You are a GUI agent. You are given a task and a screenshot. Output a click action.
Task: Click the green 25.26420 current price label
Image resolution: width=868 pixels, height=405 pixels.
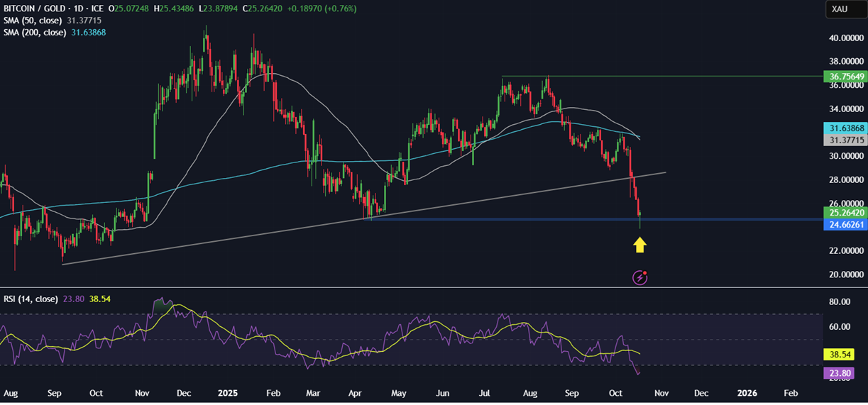(x=844, y=213)
